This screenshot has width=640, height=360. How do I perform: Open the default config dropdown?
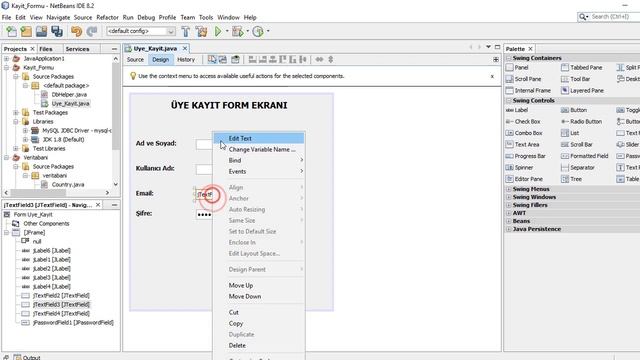(141, 31)
